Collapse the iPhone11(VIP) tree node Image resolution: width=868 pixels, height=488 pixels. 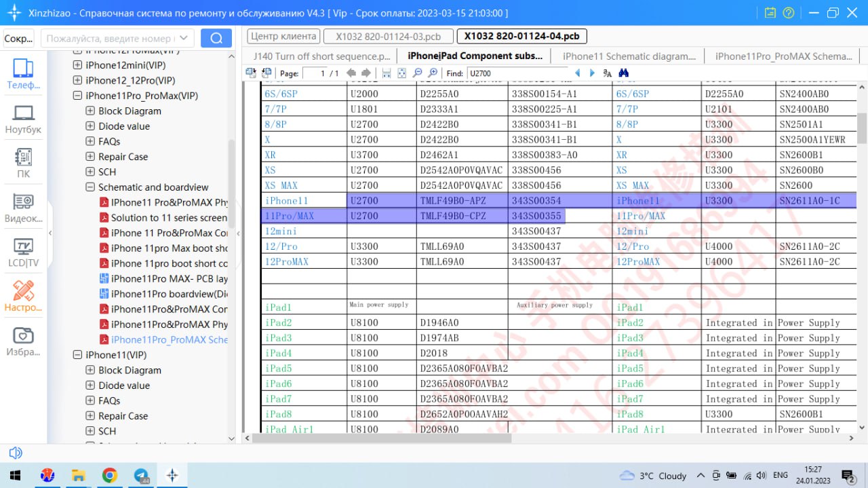tap(78, 355)
